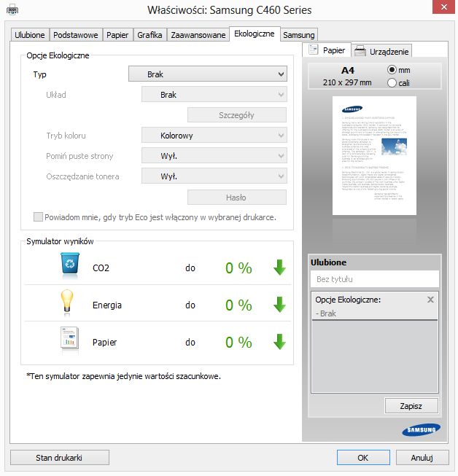Click the Samsung logo in right panel
Viewport: 458px width, 476px height.
click(x=421, y=429)
